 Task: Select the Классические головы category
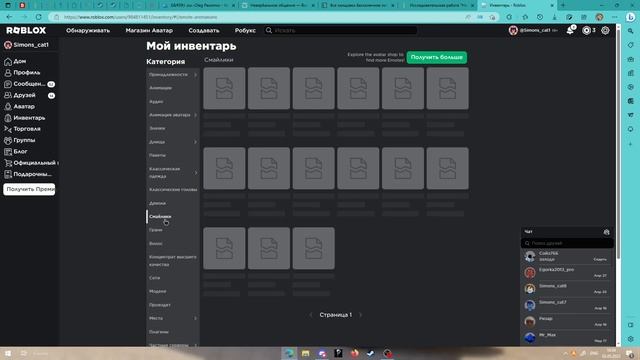(x=172, y=190)
